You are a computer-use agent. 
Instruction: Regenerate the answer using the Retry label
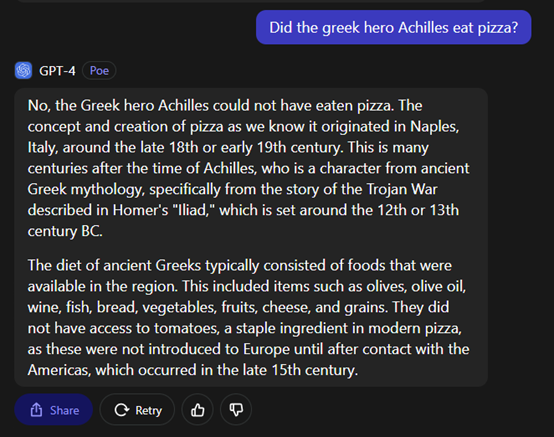148,411
